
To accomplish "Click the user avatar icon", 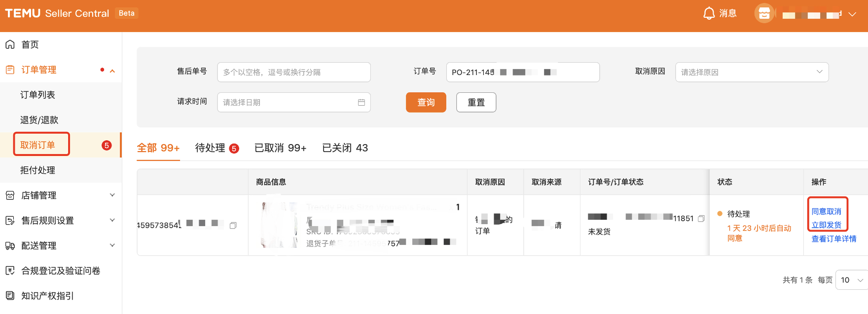I will (764, 13).
